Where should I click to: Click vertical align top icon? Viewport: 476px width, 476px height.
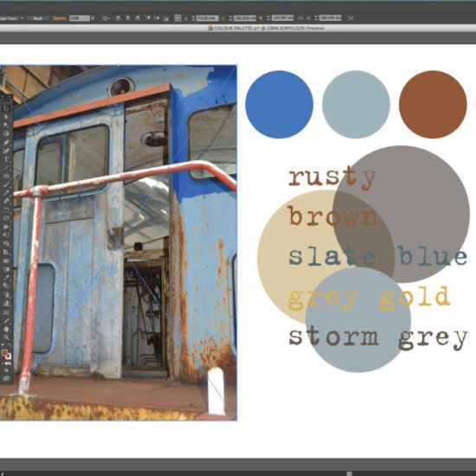pos(148,18)
